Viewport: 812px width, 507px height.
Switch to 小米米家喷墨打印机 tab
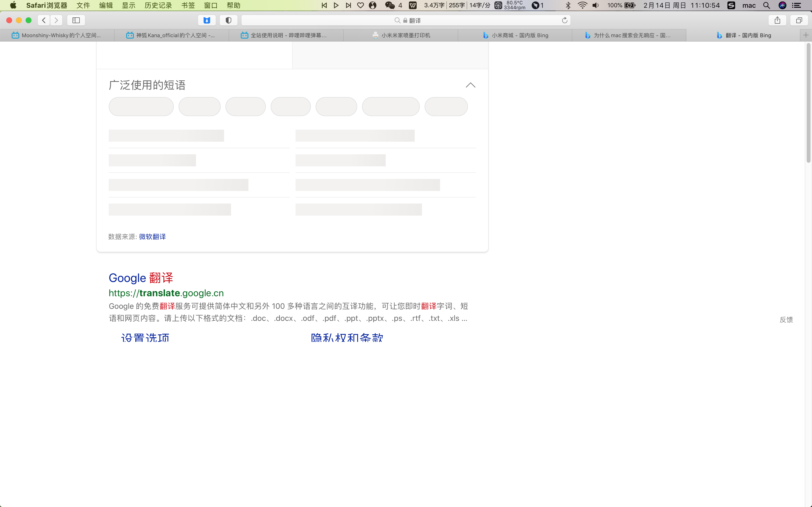pyautogui.click(x=401, y=35)
